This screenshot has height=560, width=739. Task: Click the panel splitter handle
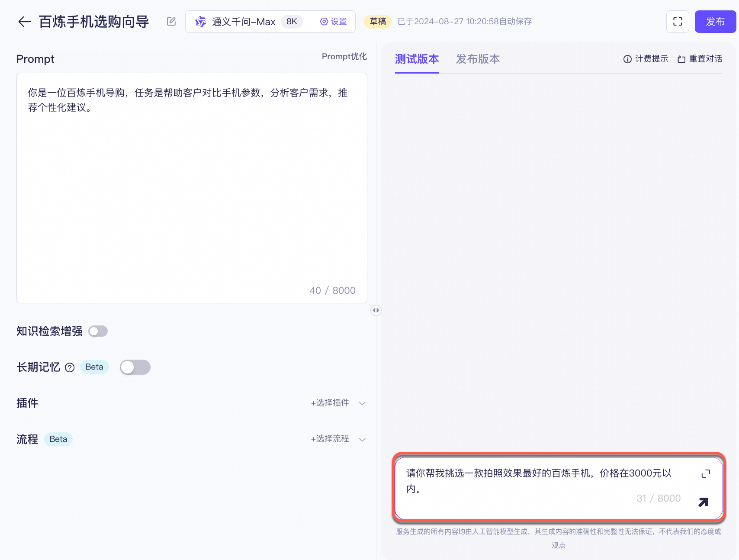point(376,310)
